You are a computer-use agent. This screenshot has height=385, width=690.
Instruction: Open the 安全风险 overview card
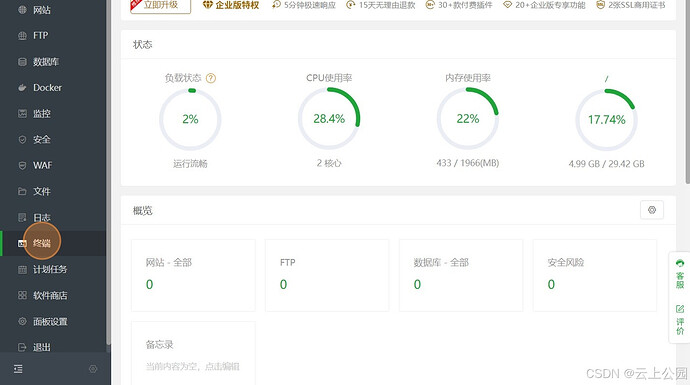[595, 275]
